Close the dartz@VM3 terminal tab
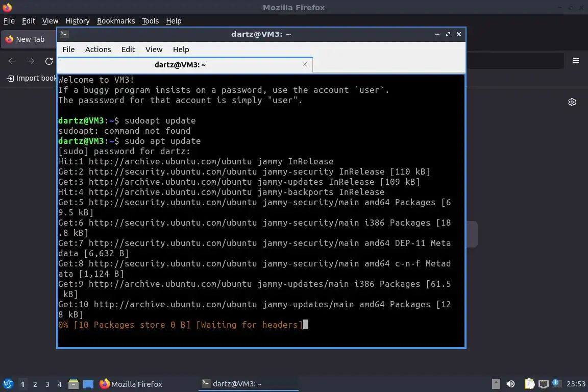This screenshot has width=588, height=392. pyautogui.click(x=305, y=64)
